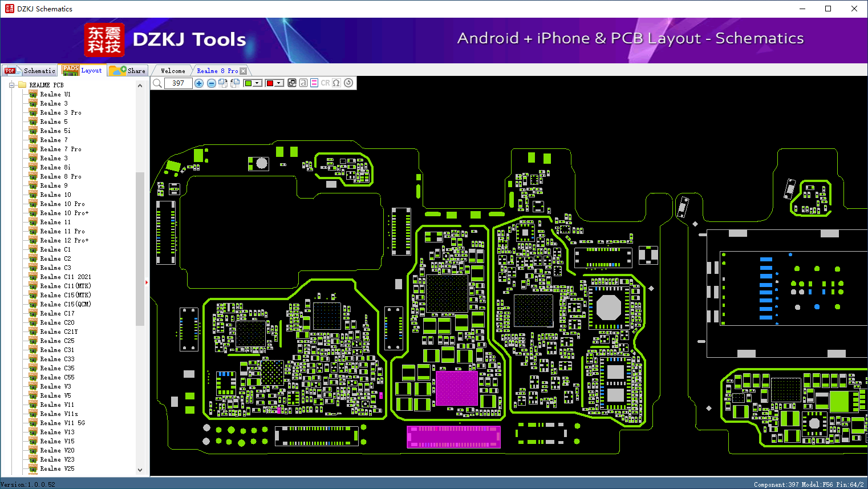Click the board icon beside Realme V25
Screen dimensions: 868x489
pos(33,468)
